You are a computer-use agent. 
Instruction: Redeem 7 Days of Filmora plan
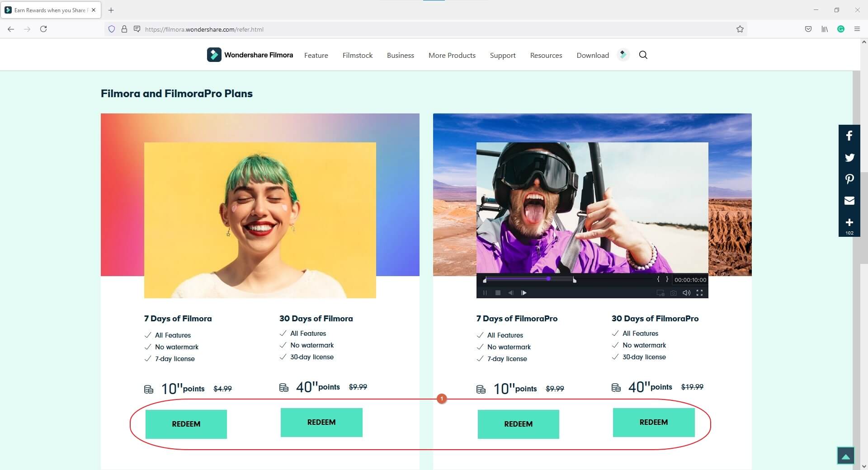click(186, 424)
